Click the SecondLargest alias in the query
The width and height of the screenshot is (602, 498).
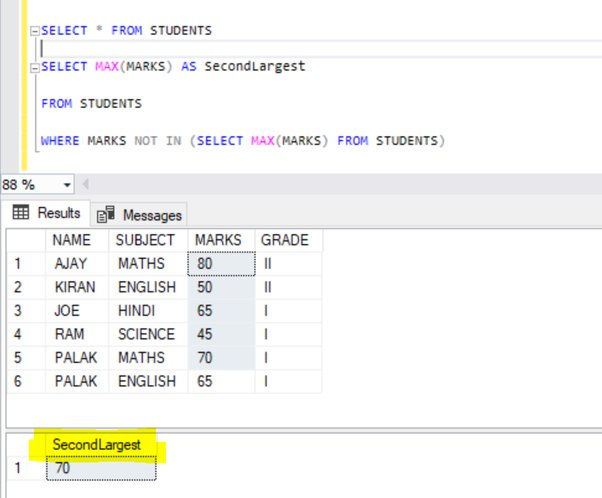[255, 66]
